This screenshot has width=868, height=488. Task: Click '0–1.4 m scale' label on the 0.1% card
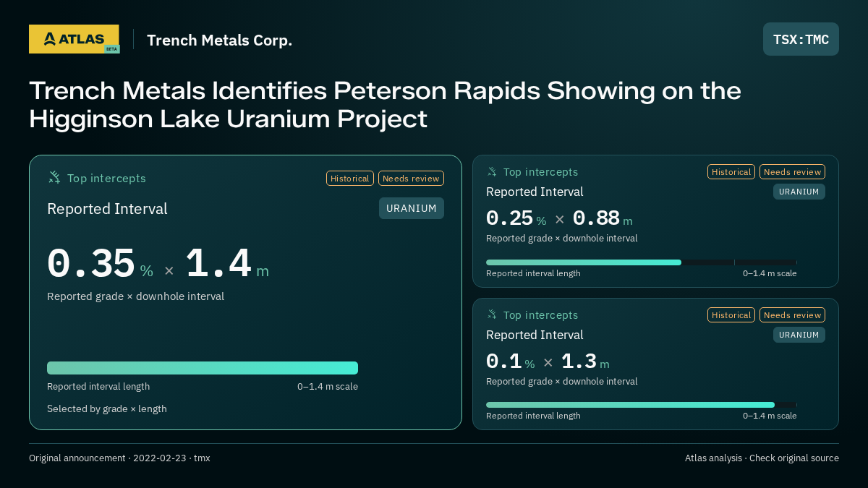770,416
